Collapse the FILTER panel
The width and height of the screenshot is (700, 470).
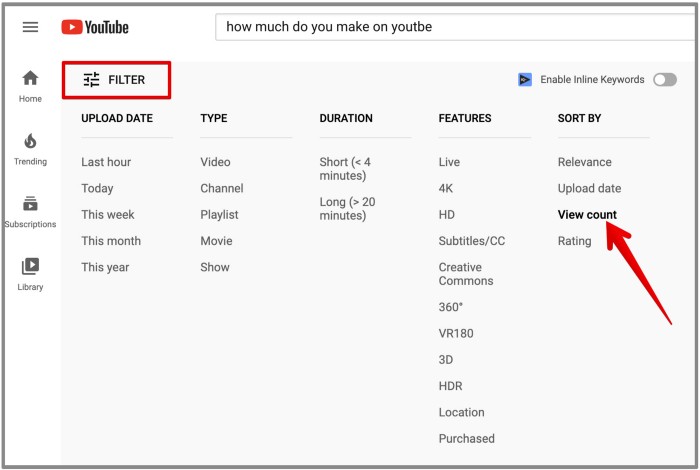pyautogui.click(x=116, y=80)
